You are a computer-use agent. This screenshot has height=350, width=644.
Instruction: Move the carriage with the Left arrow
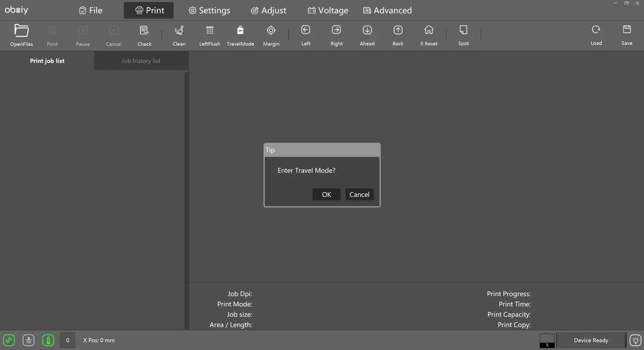[306, 30]
